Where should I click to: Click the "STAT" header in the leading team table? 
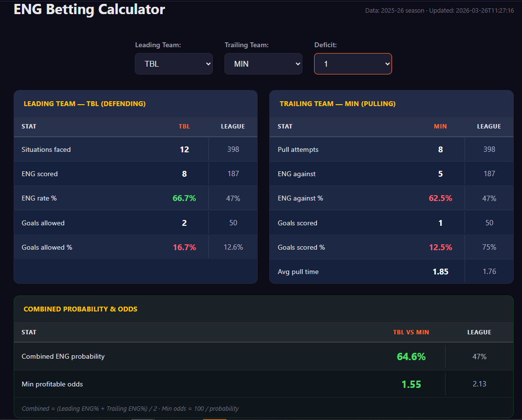tap(29, 127)
